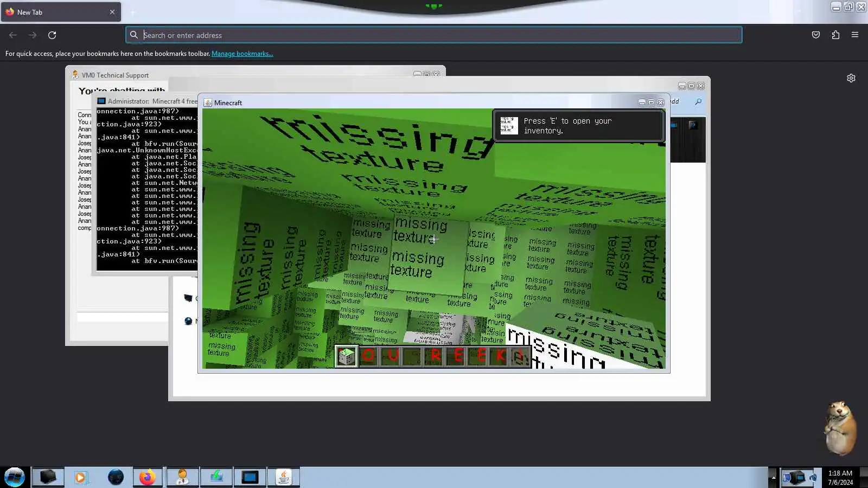Viewport: 868px width, 488px height.
Task: Open Firefox from the taskbar
Action: click(147, 477)
